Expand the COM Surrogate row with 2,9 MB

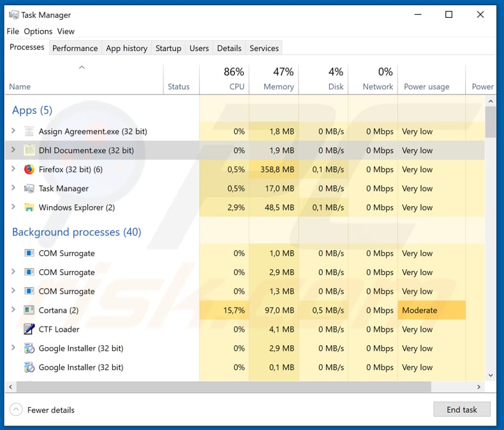(x=13, y=272)
